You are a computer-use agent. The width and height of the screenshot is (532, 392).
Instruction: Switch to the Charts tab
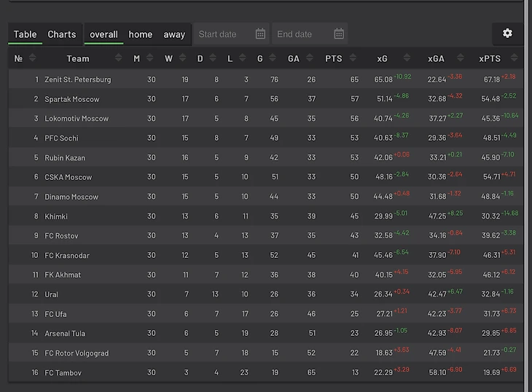click(62, 34)
